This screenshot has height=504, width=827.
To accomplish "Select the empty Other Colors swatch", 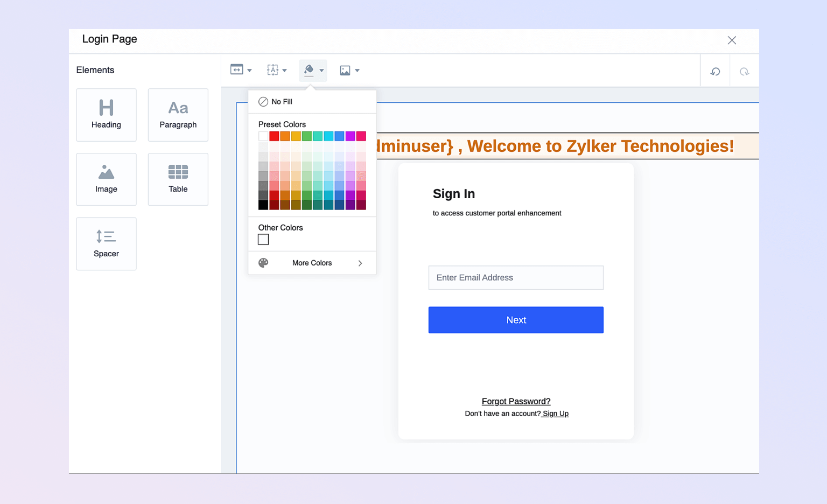I will click(x=263, y=240).
